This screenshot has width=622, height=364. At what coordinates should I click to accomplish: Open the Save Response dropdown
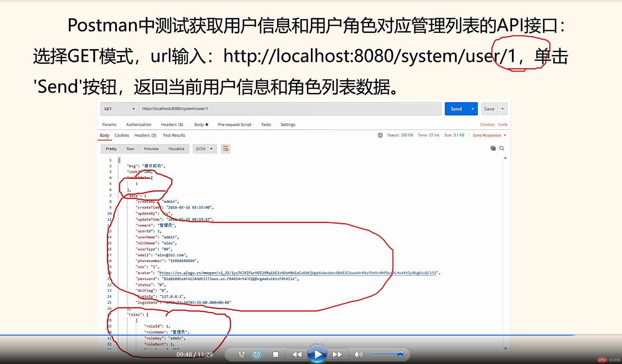(489, 135)
